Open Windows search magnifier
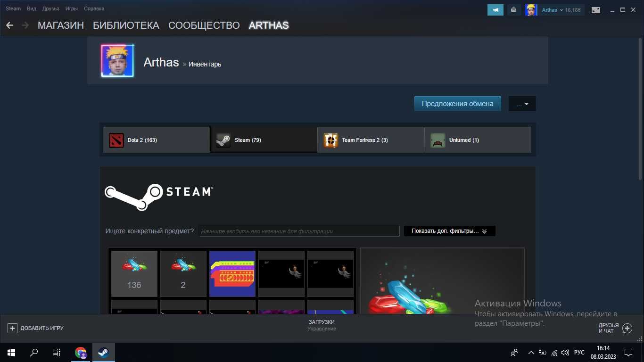 click(x=34, y=353)
